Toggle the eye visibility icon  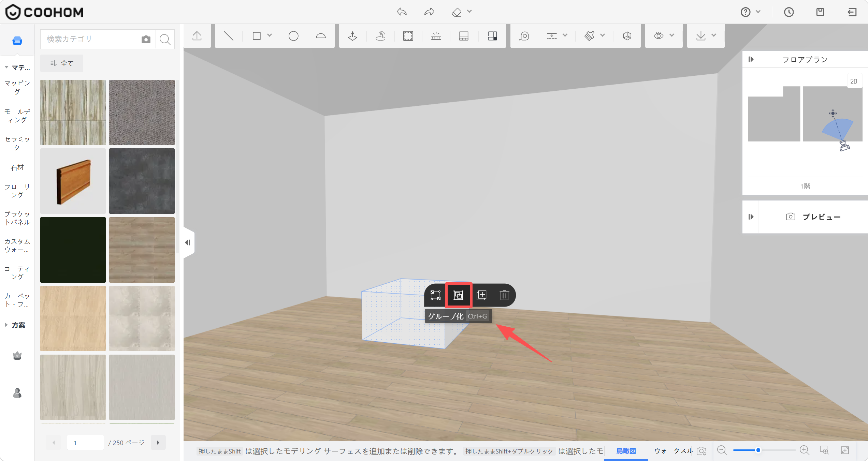point(659,36)
